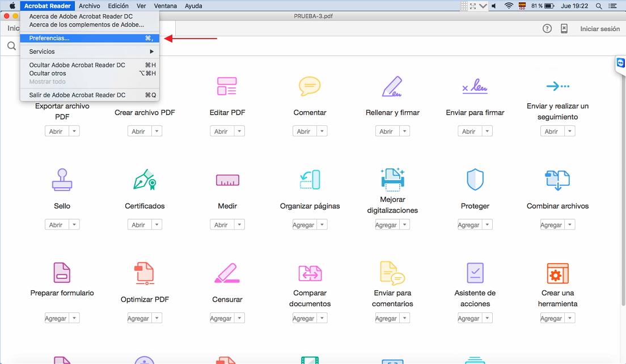Select Acerca de los complementos de Adobe

(90, 25)
